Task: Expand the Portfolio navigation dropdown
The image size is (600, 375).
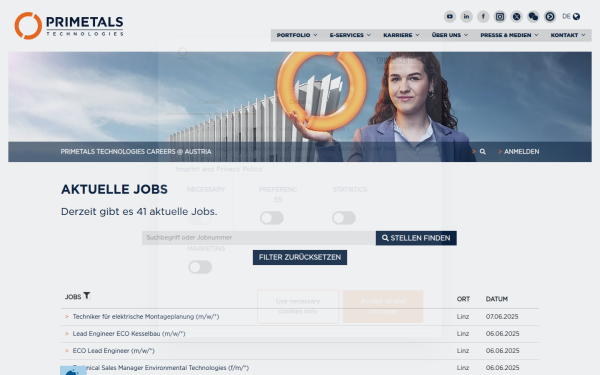Action: (x=297, y=35)
